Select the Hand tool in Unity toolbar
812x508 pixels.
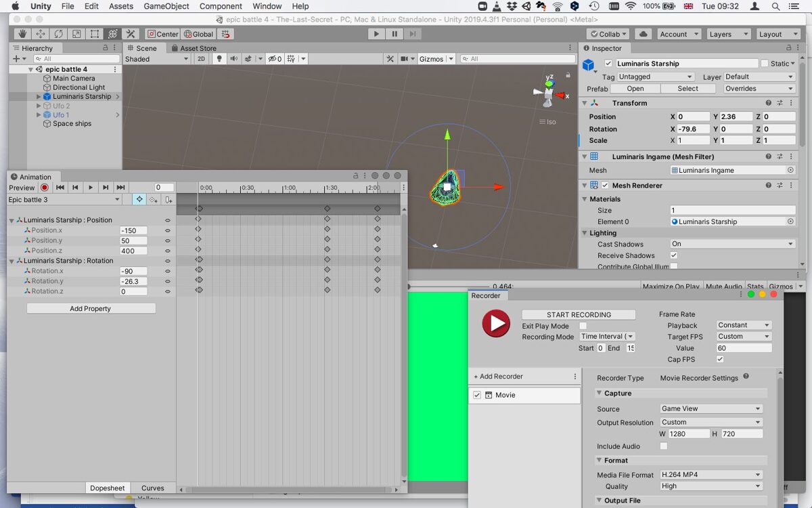(x=22, y=34)
